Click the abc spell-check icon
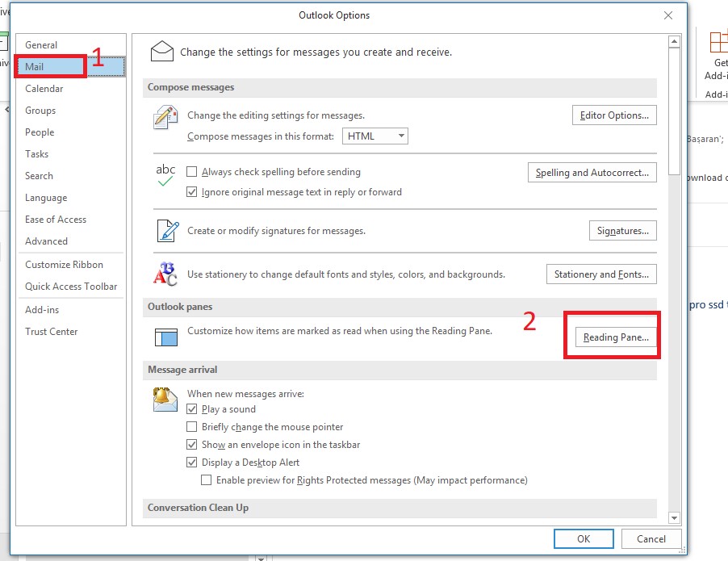728x561 pixels. pos(165,175)
